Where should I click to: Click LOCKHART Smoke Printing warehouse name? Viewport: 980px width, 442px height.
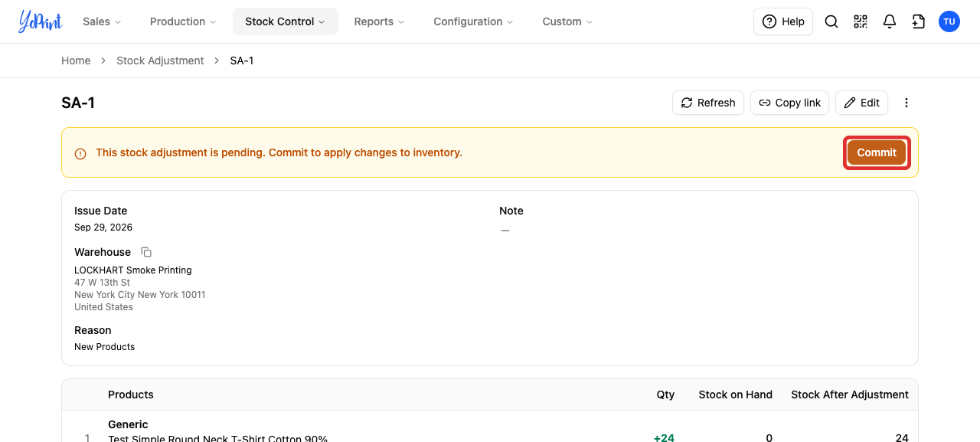coord(133,270)
